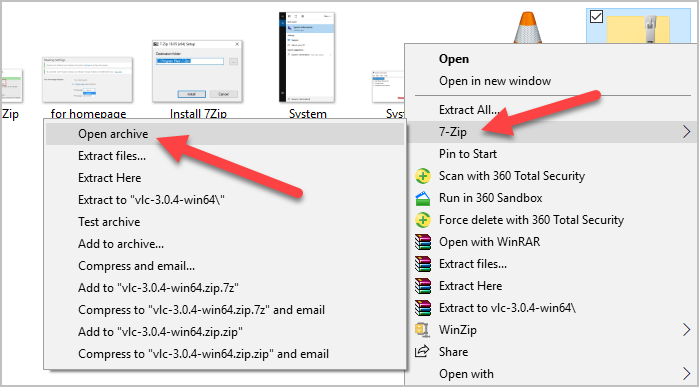699x387 pixels.
Task: Click WinRAR icon beside Extract to vlc-3.0.4-win64\
Action: pyautogui.click(x=423, y=308)
